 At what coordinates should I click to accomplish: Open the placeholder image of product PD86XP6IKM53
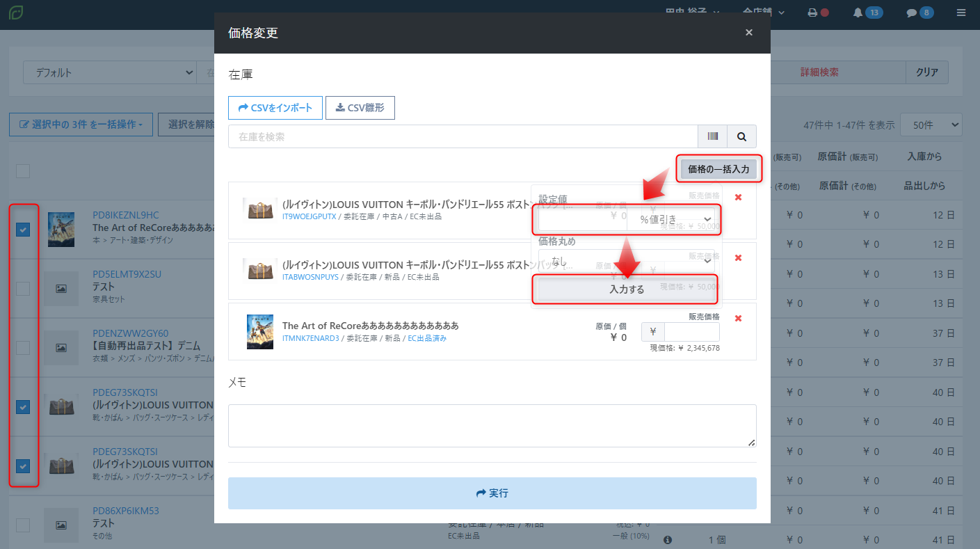coord(61,525)
